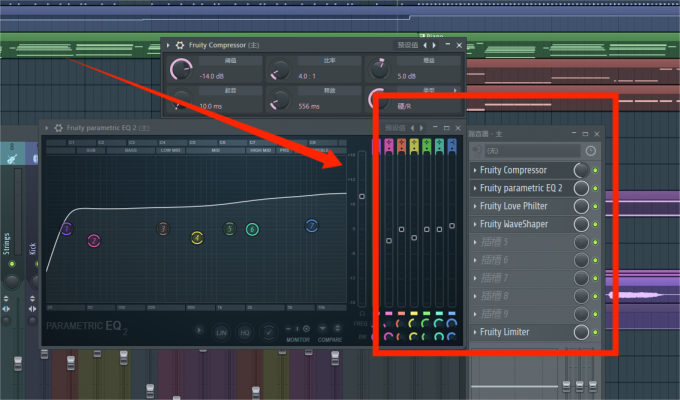Click the mixer audio input arrow icon
680x400 pixels.
(x=477, y=151)
